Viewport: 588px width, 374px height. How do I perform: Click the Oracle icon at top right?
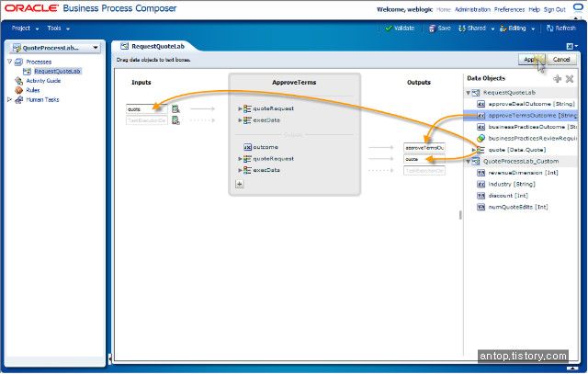coord(578,8)
